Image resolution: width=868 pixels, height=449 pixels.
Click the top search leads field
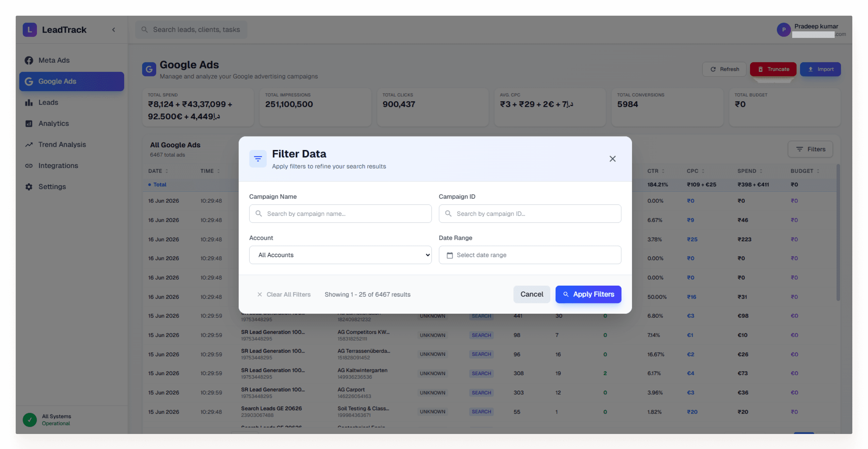click(x=191, y=30)
